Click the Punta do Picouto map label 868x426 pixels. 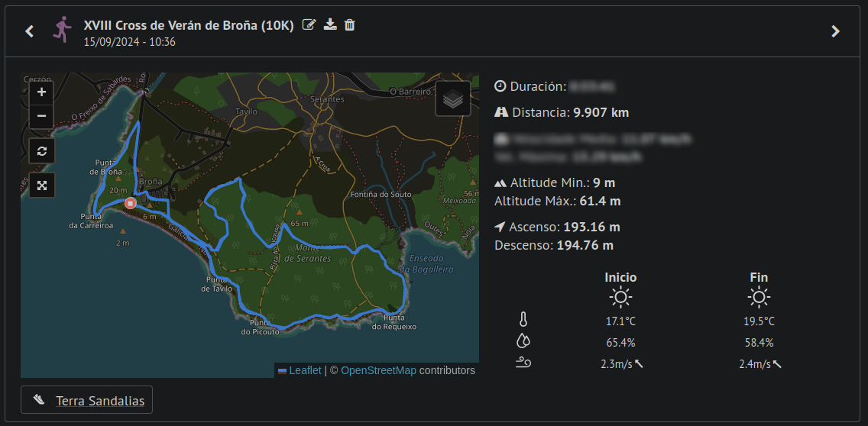coord(261,327)
